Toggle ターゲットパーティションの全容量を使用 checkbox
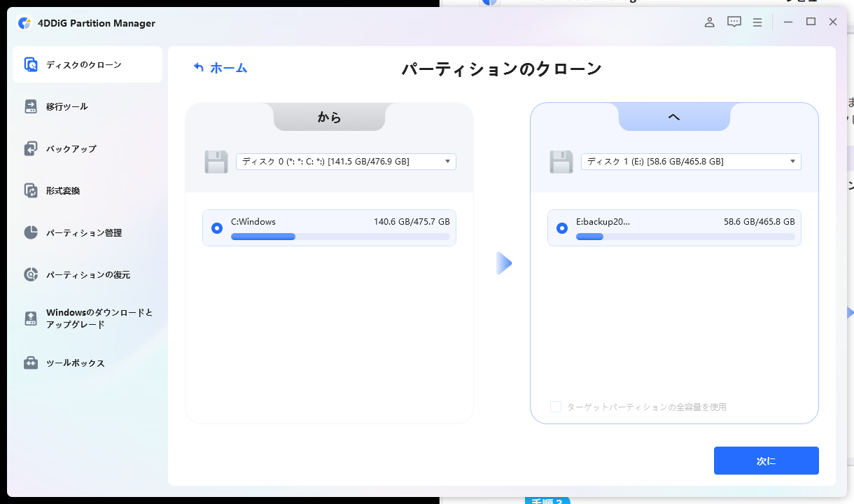 click(556, 407)
